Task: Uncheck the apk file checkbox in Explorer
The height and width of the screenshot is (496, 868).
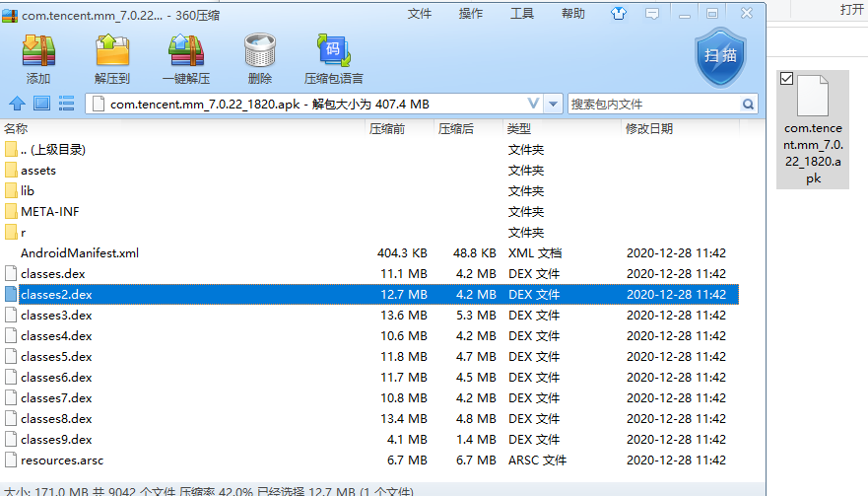Action: (x=786, y=78)
